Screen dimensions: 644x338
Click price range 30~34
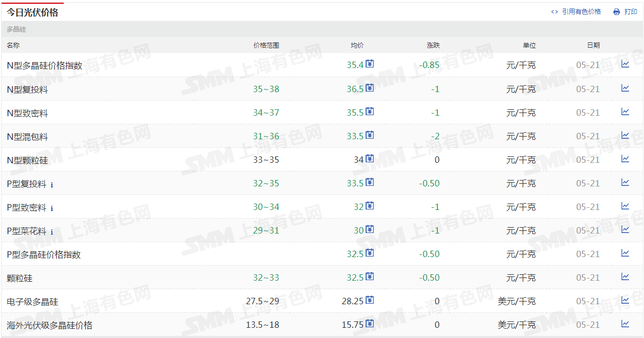tap(266, 207)
